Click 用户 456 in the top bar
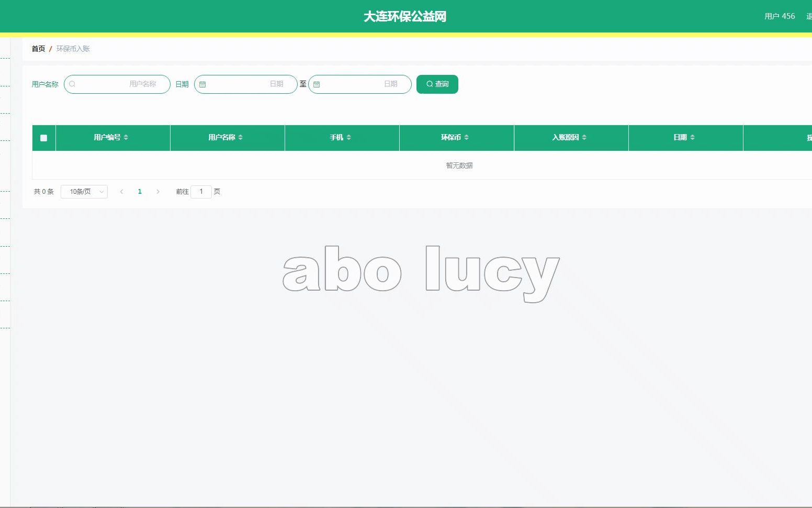 coord(779,16)
